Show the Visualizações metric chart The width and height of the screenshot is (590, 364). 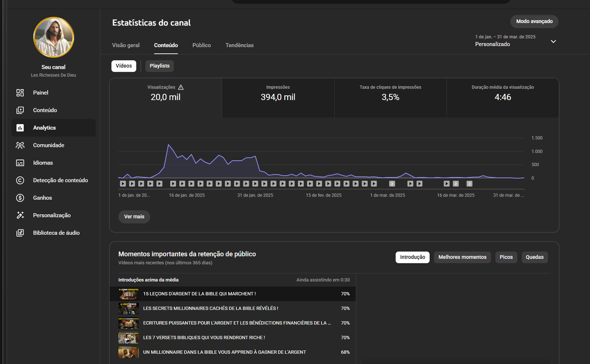point(166,98)
